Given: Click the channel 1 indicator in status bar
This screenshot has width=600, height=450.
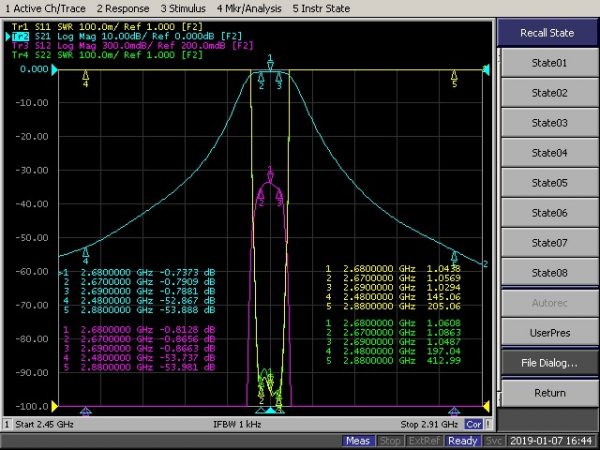Looking at the screenshot, I should point(7,424).
